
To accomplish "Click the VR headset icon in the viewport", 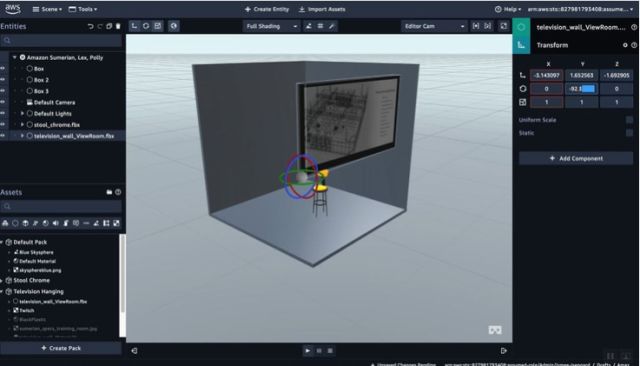I will pos(495,330).
